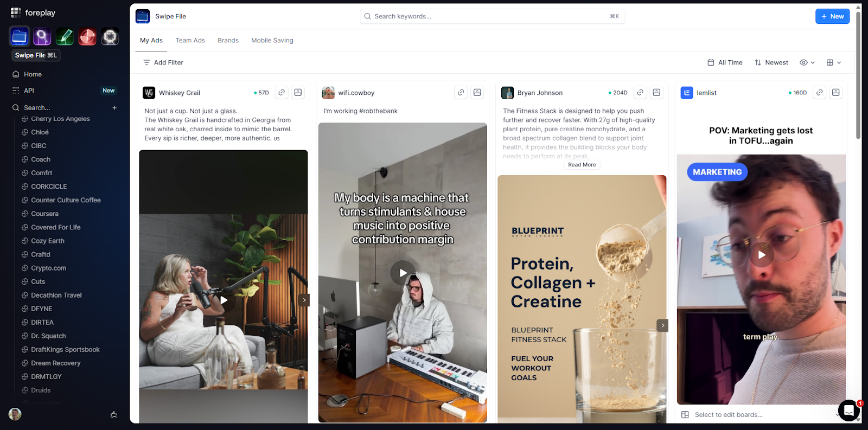
Task: Open the green Briefs pen app icon
Action: [x=65, y=36]
